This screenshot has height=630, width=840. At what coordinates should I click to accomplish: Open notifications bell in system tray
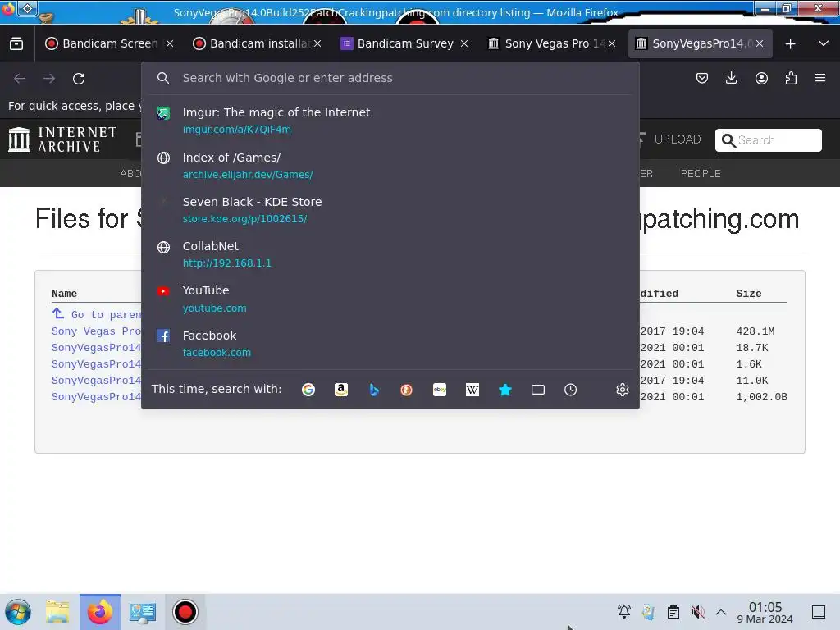pos(624,611)
